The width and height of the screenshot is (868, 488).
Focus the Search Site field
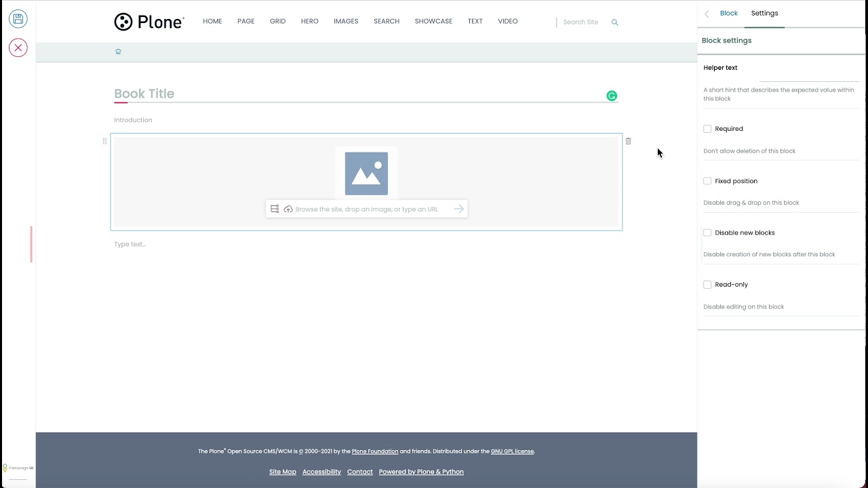(583, 22)
